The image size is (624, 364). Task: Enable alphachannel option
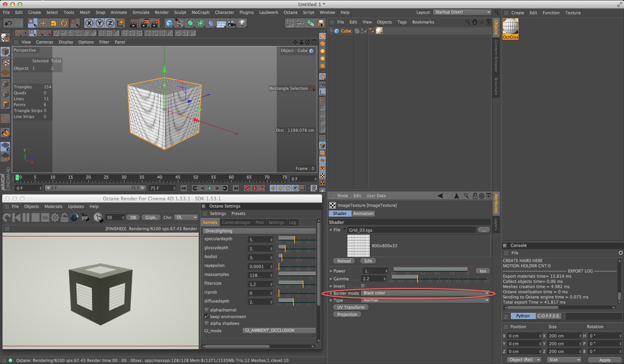(x=207, y=310)
